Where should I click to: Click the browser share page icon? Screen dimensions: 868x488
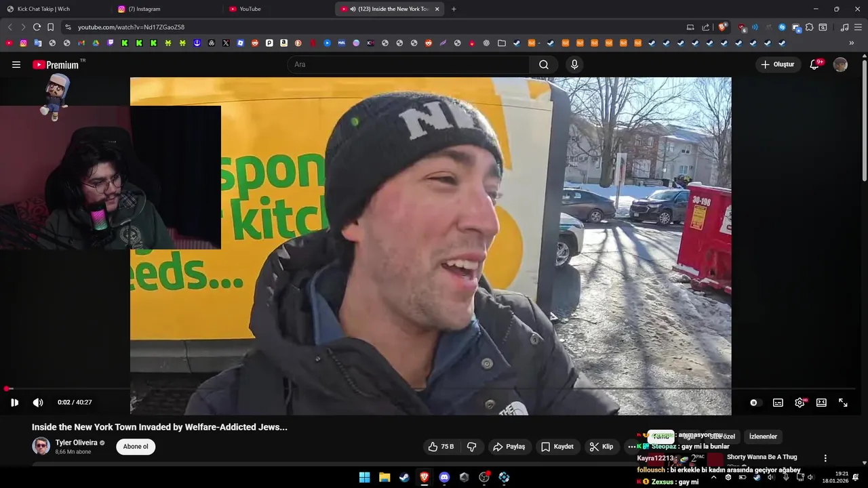[706, 27]
